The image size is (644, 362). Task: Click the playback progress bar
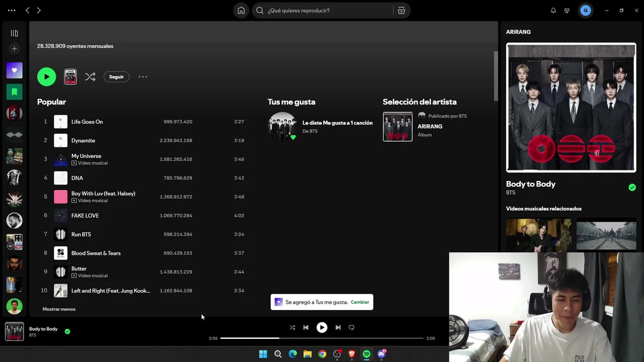(322, 338)
